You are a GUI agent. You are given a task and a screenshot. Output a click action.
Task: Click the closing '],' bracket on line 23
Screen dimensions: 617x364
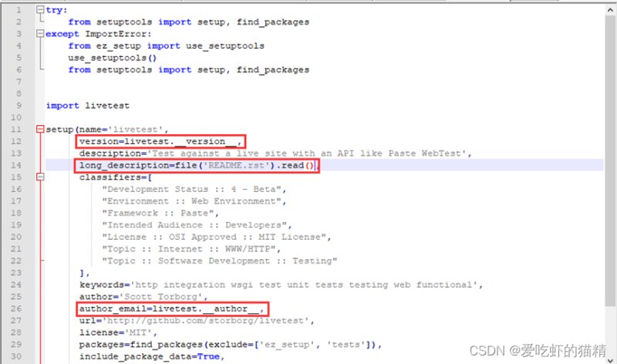pyautogui.click(x=85, y=273)
